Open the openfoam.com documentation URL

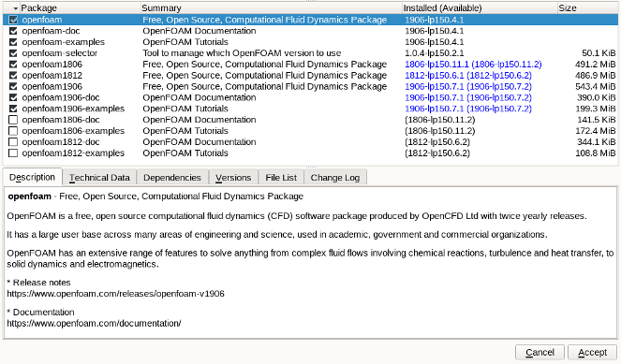[94, 323]
